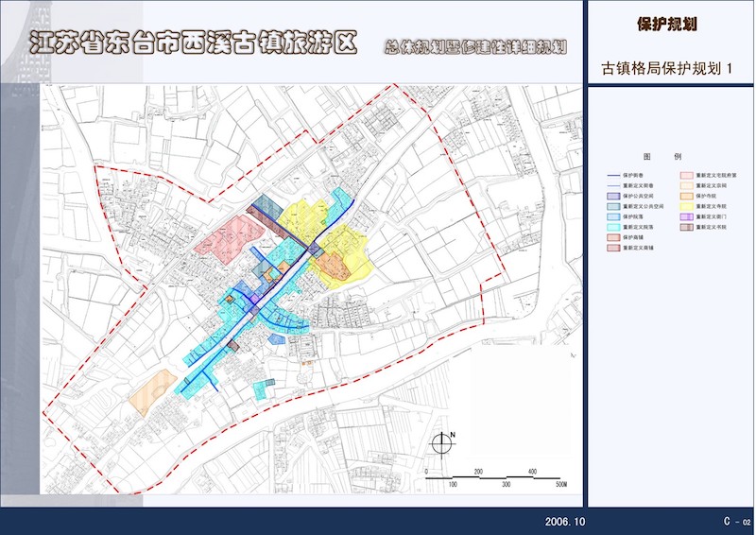Select the 保护寺院 orange legend swatch
756x535 pixels.
[x=686, y=196]
